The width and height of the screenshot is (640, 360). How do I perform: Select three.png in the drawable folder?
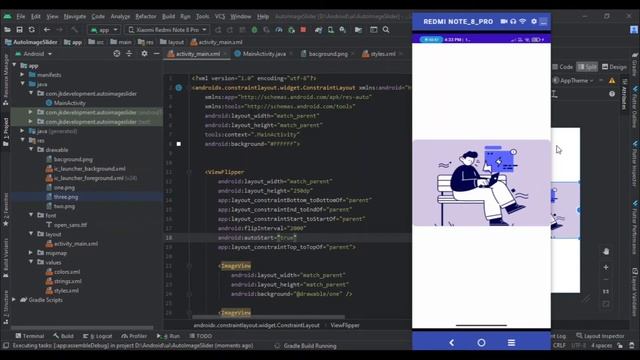pos(65,197)
